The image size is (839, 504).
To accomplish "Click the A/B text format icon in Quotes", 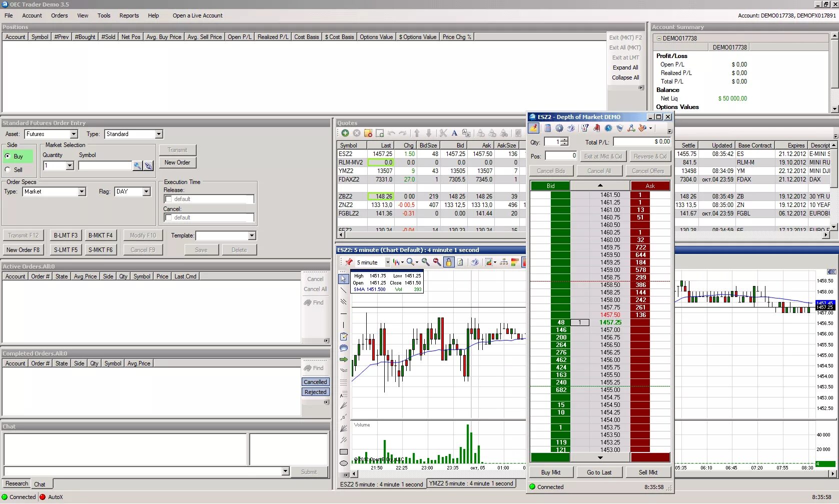I will click(x=466, y=133).
